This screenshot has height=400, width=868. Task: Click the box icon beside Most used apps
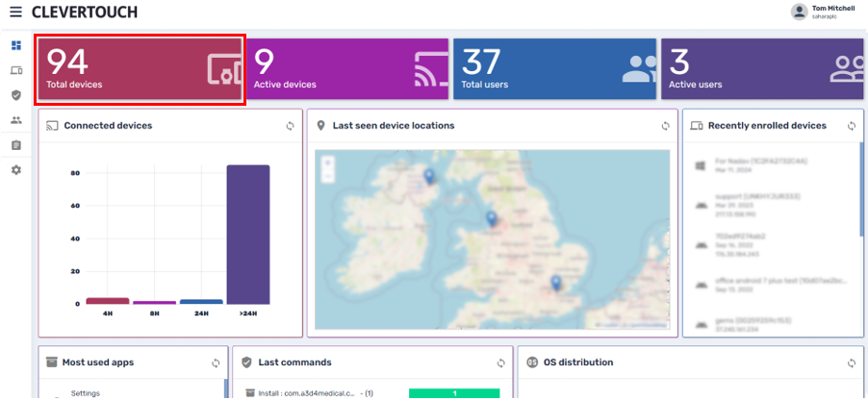[51, 362]
